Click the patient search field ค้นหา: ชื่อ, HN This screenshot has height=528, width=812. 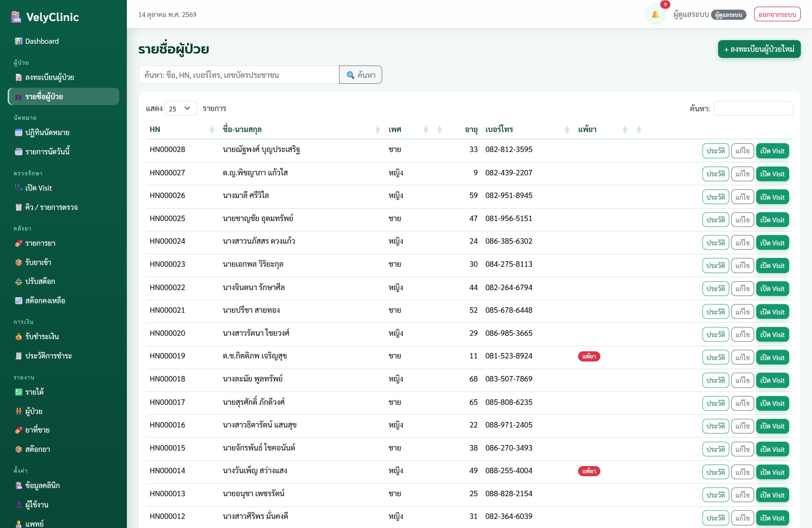click(x=239, y=75)
